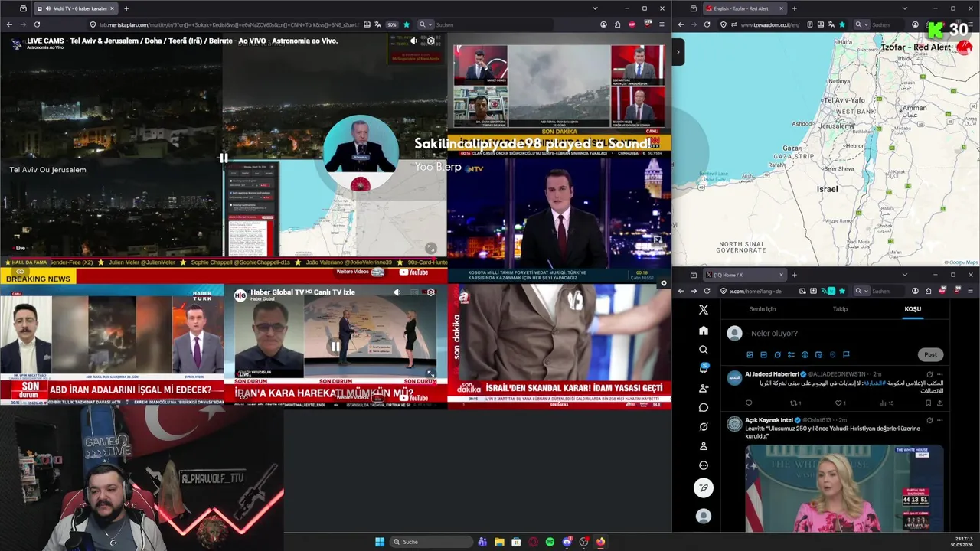Open tab list dropdown in Multi TV window
Image resolution: width=980 pixels, height=551 pixels.
click(x=595, y=8)
